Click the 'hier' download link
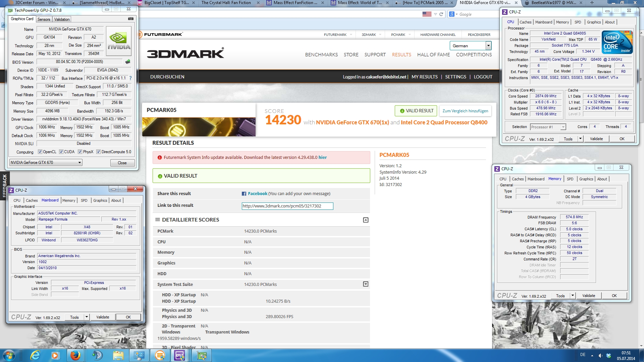Viewport: 644px width, 362px height. pos(322,157)
